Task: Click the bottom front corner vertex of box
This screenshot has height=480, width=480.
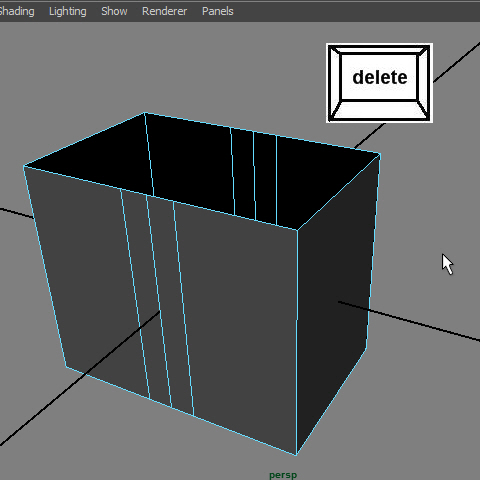Action: (296, 454)
